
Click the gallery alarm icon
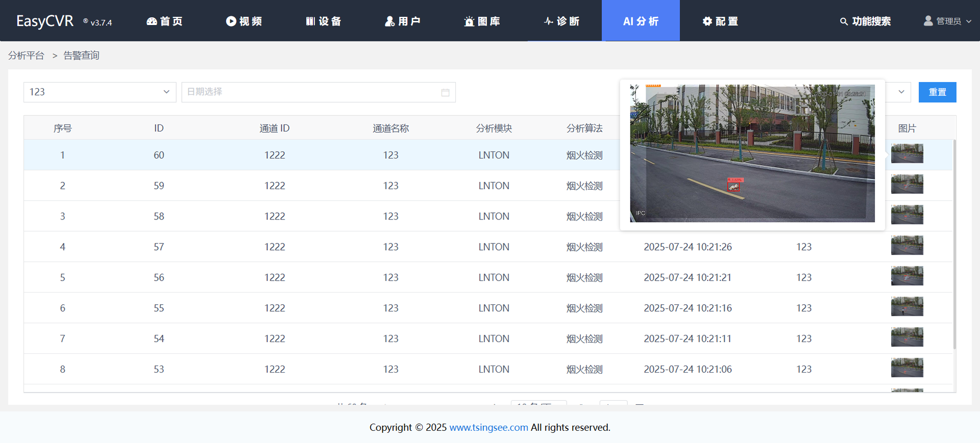469,21
